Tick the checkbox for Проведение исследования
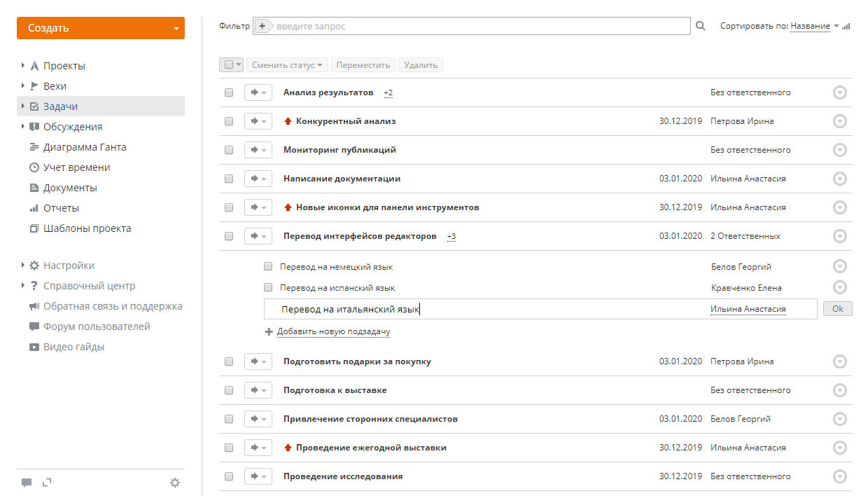This screenshot has width=868, height=496. (229, 476)
